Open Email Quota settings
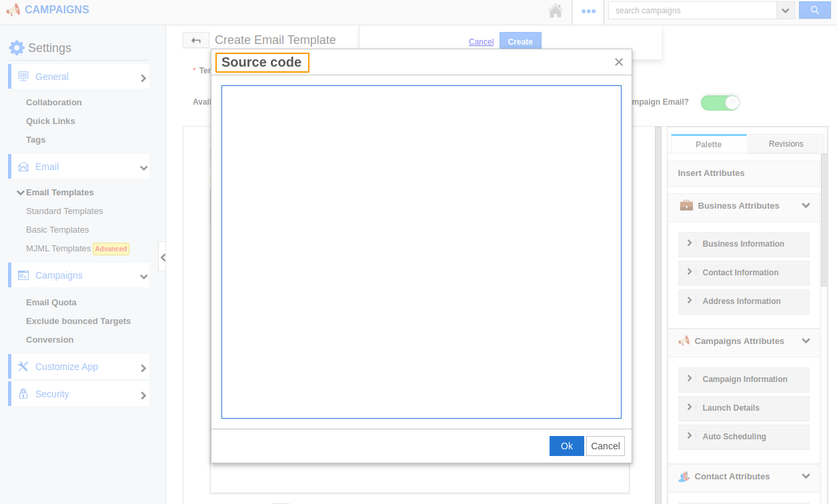 tap(51, 302)
